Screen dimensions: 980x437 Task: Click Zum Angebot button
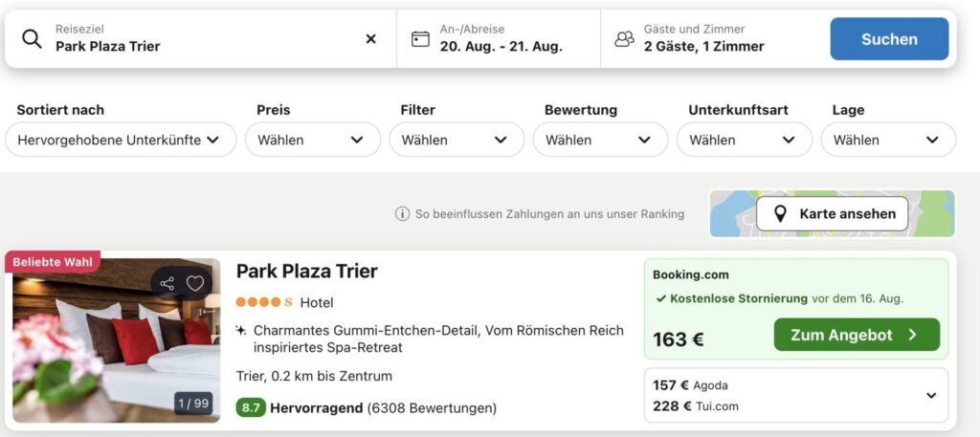[x=857, y=335]
